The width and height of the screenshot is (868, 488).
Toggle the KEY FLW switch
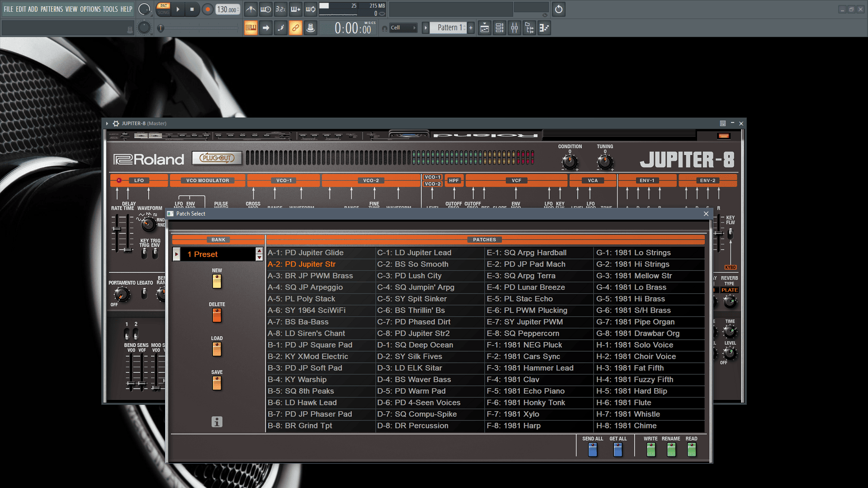pyautogui.click(x=730, y=234)
